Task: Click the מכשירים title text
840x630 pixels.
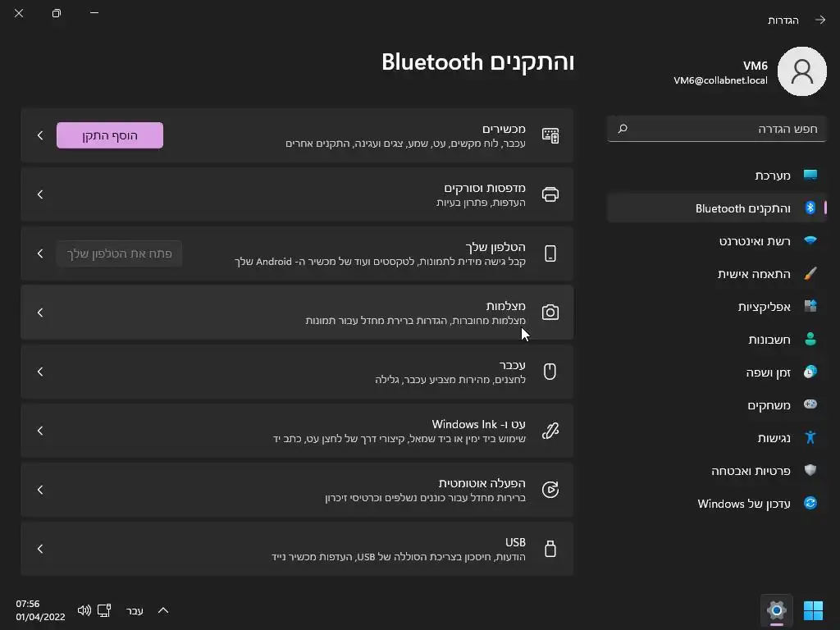Action: 504,129
